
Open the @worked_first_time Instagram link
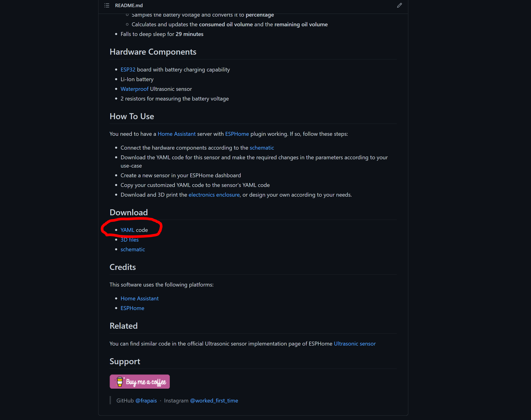[214, 400]
